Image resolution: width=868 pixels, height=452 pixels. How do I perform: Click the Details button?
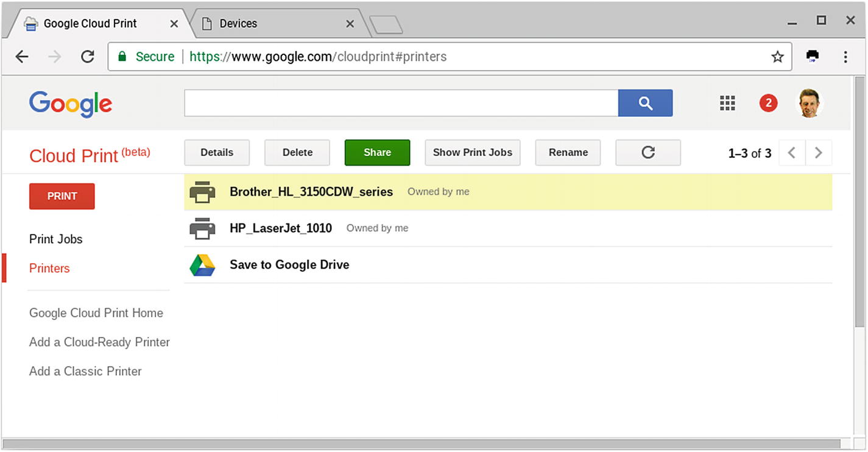217,152
